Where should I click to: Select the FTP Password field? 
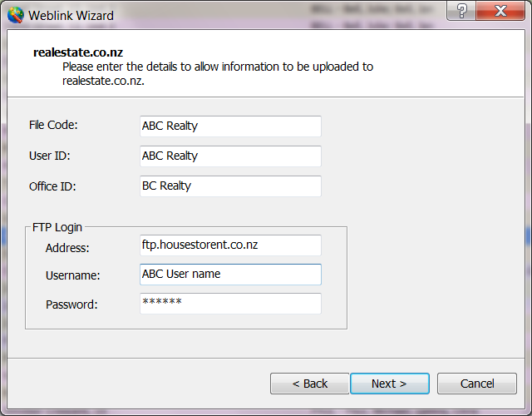tap(230, 304)
